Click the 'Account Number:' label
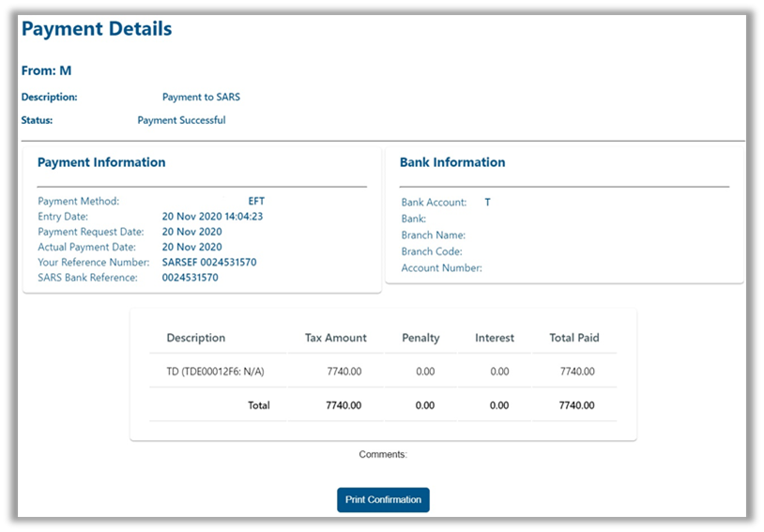This screenshot has height=532, width=764. point(441,268)
